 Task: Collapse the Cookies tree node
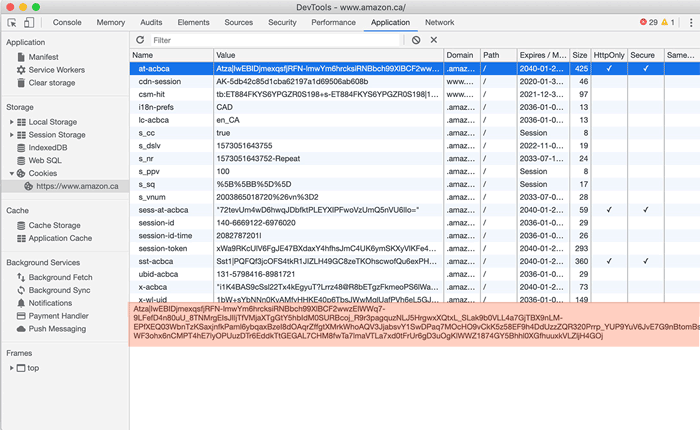click(11, 173)
